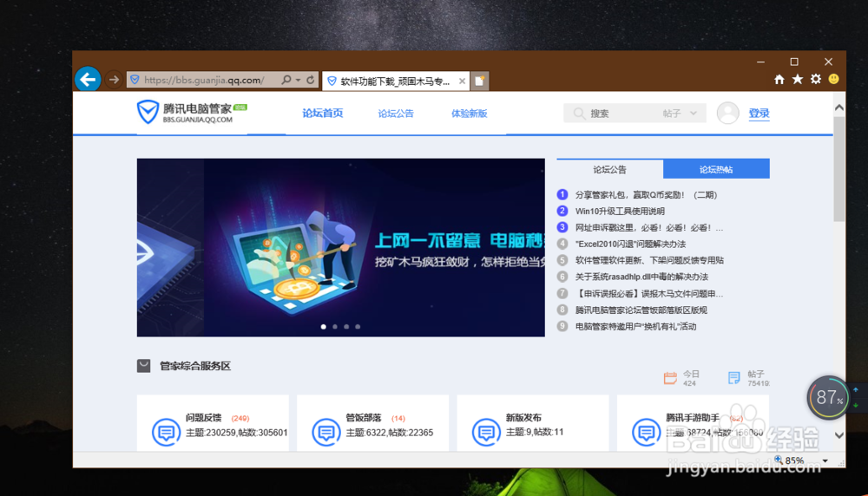Open the 腾讯手游助手 board
Image resolution: width=868 pixels, height=496 pixels.
coord(693,418)
